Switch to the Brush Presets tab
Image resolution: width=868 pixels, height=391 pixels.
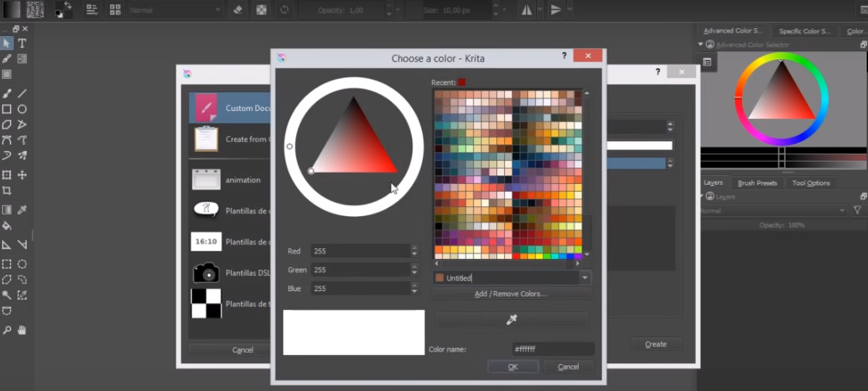pos(758,183)
